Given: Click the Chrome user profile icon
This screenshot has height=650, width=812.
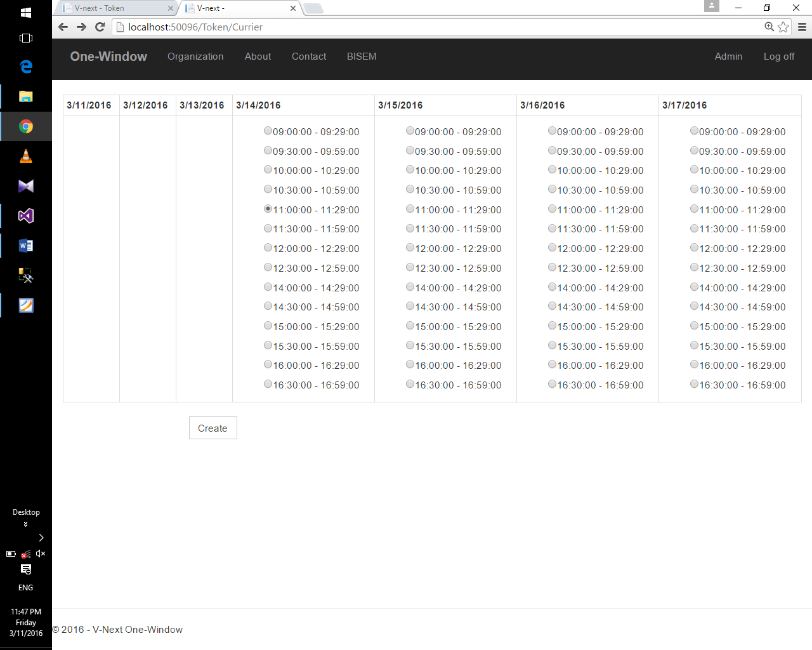Looking at the screenshot, I should [x=712, y=6].
